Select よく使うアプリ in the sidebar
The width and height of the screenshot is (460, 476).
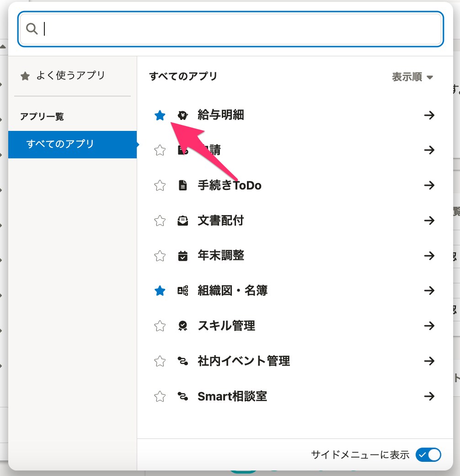coord(70,76)
